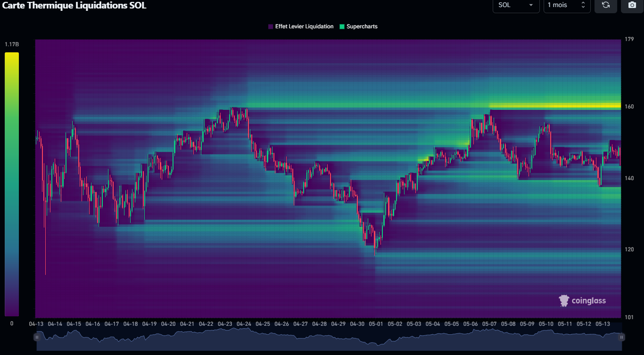Toggle the Supercharts series label
Screen dimensions: 644x355
(362, 27)
